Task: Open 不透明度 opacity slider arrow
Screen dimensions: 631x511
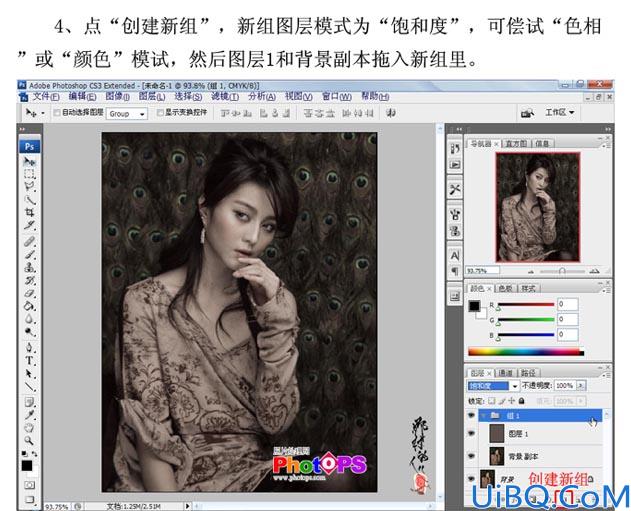Action: tap(581, 385)
